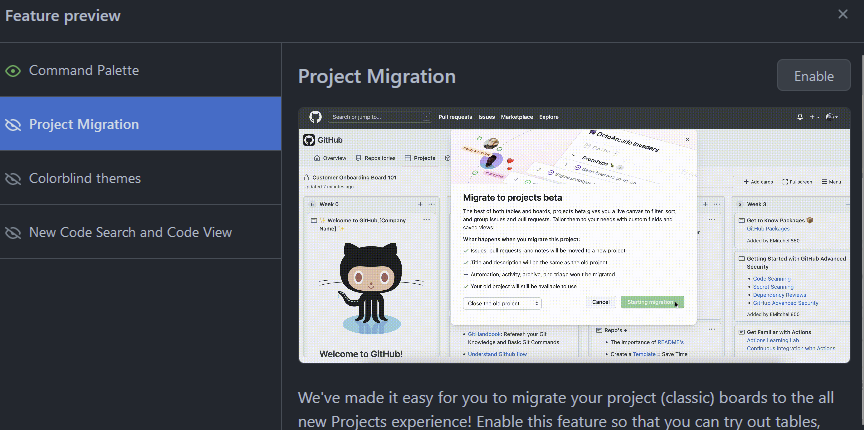The height and width of the screenshot is (430, 864).
Task: Select Command Palette in feature list
Action: click(141, 71)
